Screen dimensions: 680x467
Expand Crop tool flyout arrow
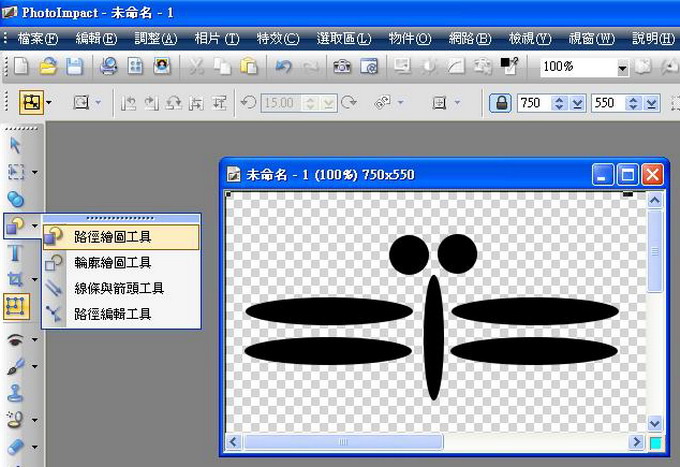pos(35,280)
